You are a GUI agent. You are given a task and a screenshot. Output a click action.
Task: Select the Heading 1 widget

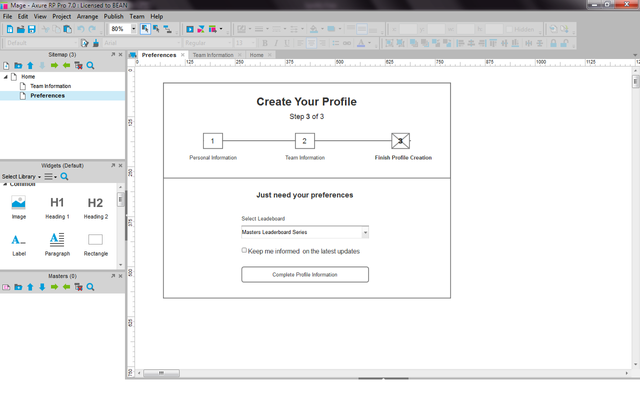[57, 207]
